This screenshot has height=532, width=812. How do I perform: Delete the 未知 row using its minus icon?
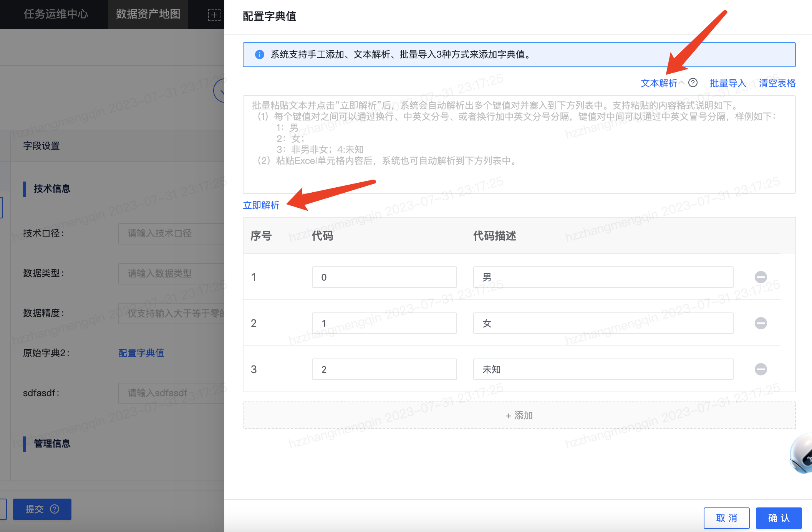(761, 369)
